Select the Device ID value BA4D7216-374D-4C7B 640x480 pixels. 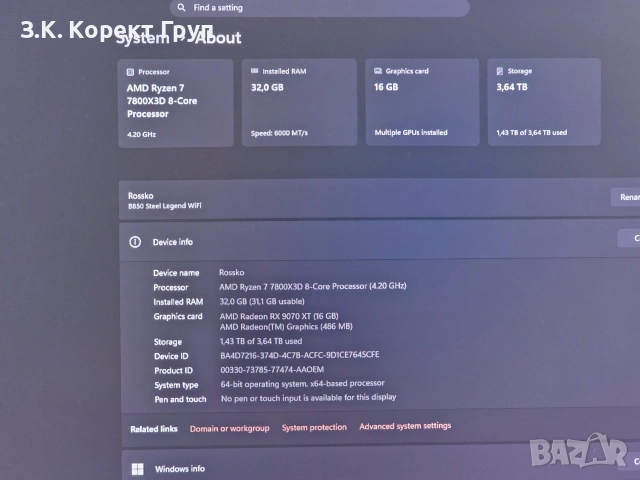click(300, 355)
